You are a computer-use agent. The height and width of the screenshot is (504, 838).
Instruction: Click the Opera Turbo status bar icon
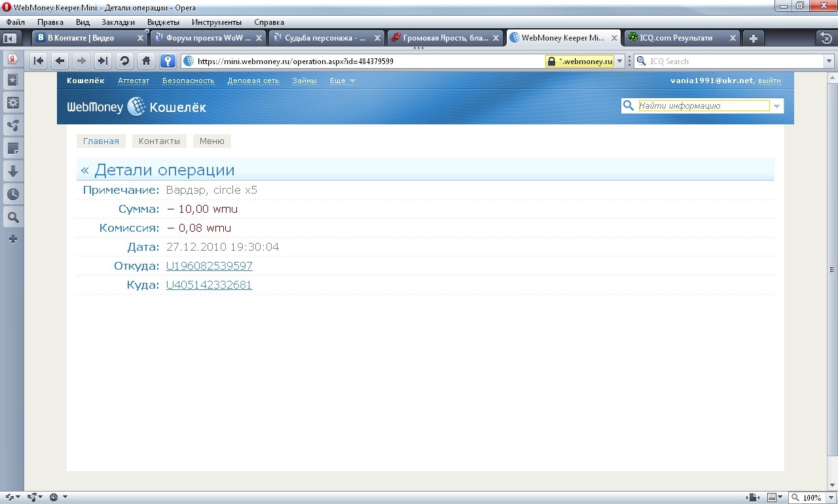point(54,497)
